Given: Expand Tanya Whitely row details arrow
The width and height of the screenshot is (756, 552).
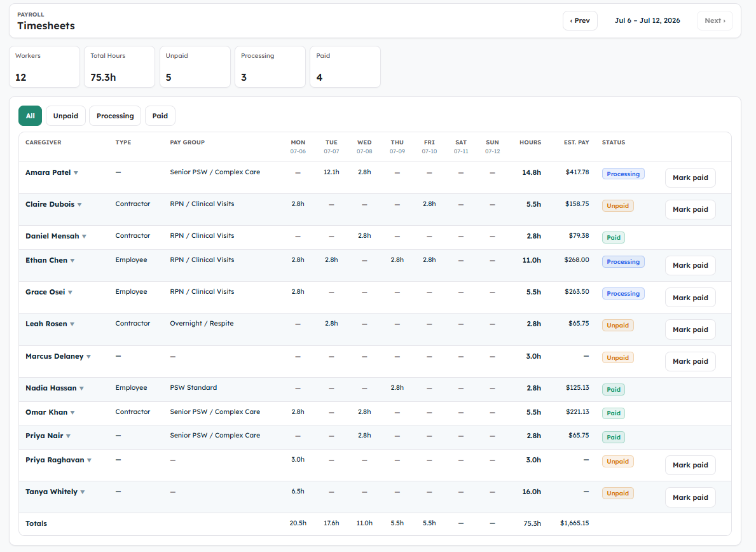Looking at the screenshot, I should [x=83, y=492].
